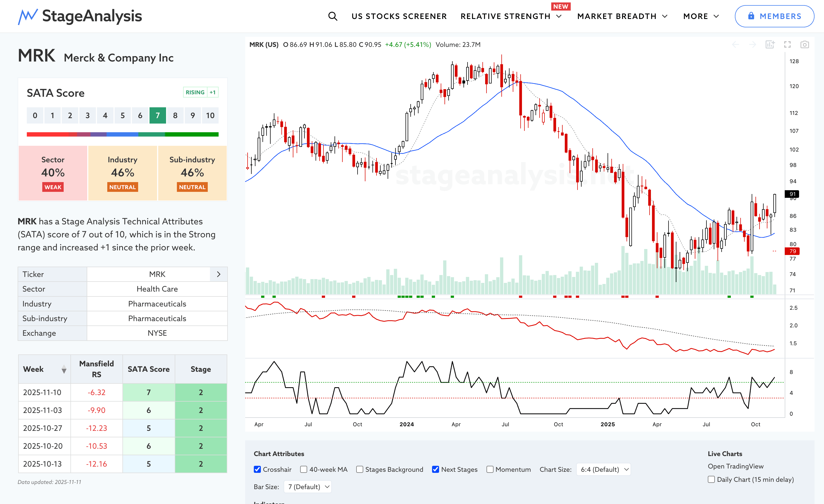Take chart snapshot with camera icon
This screenshot has height=504, width=824.
click(x=804, y=44)
